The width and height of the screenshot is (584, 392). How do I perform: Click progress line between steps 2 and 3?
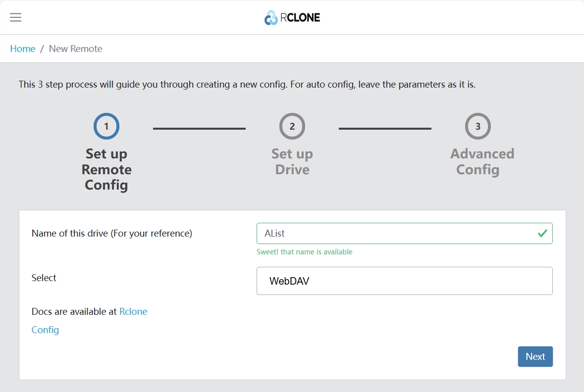(385, 129)
